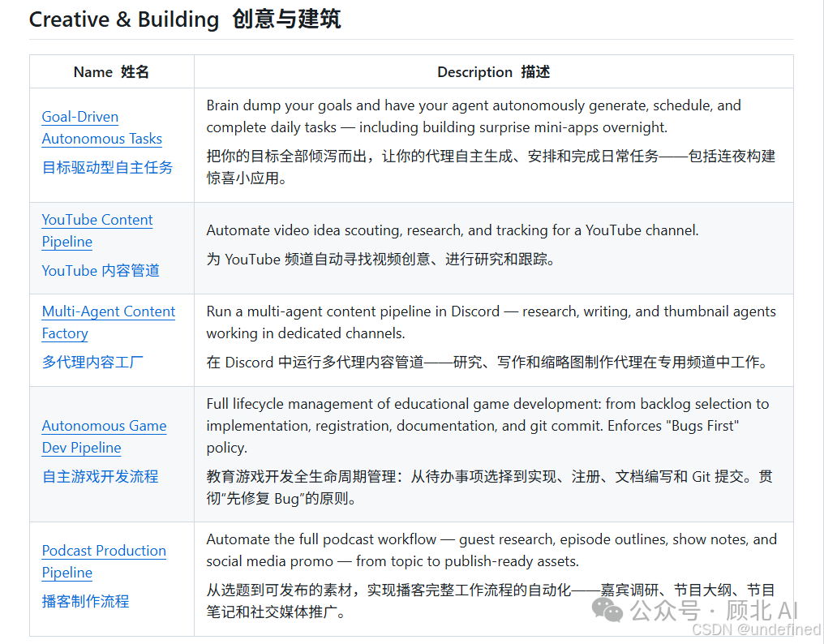Click the Description 描述 column header
824x644 pixels.
pos(493,72)
